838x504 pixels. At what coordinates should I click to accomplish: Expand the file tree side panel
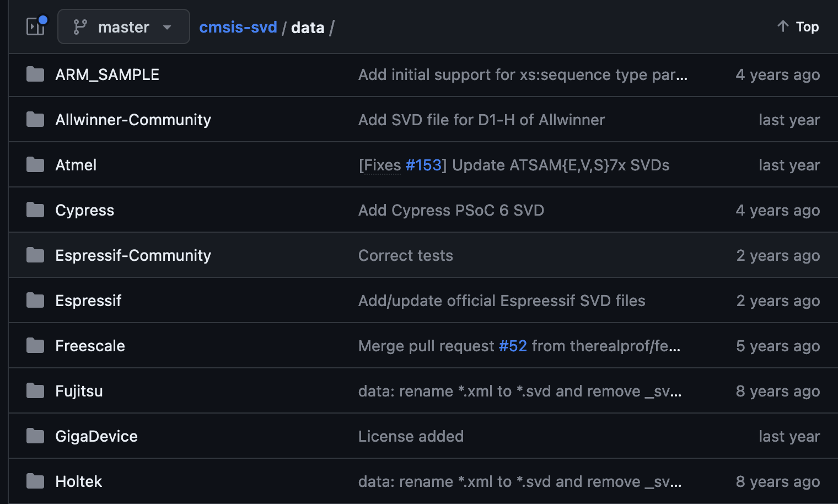pos(36,26)
